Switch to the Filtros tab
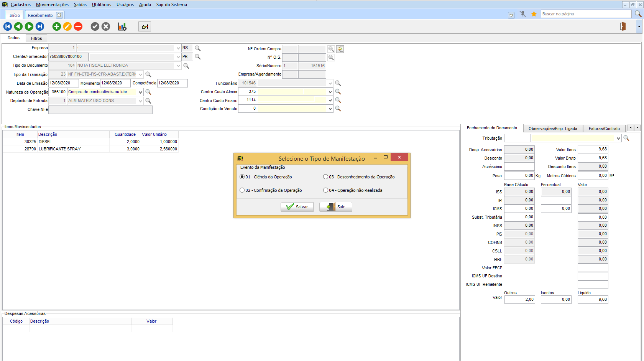 (x=36, y=38)
